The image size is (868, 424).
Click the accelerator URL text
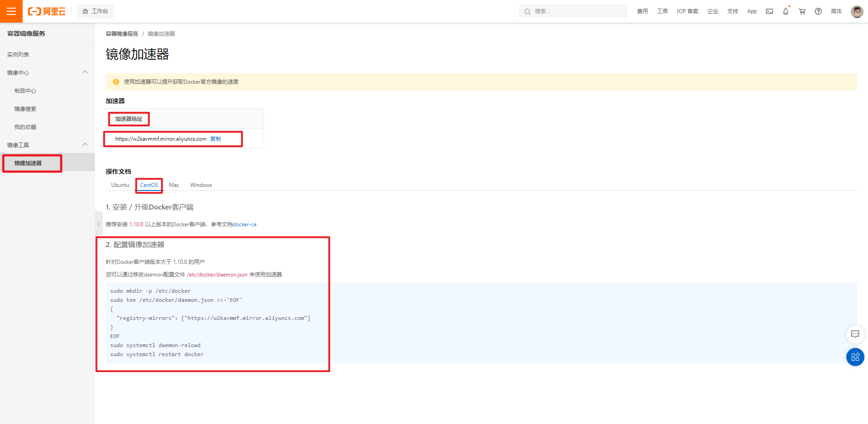pyautogui.click(x=160, y=139)
